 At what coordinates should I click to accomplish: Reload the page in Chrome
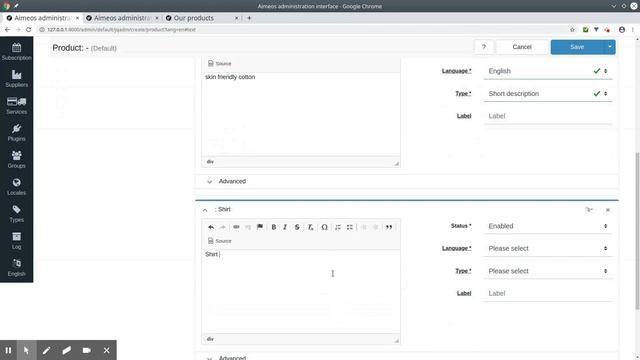[29, 29]
